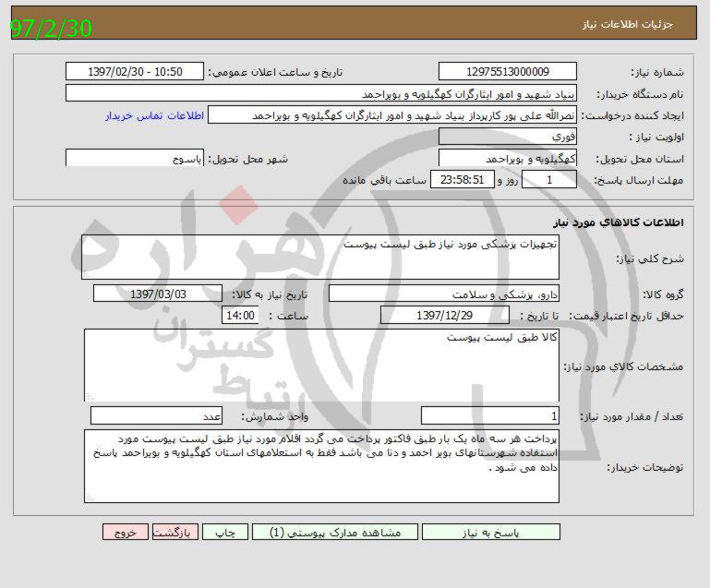The width and height of the screenshot is (710, 588).
Task: Click the 'بازگشت' back button
Action: point(175,533)
